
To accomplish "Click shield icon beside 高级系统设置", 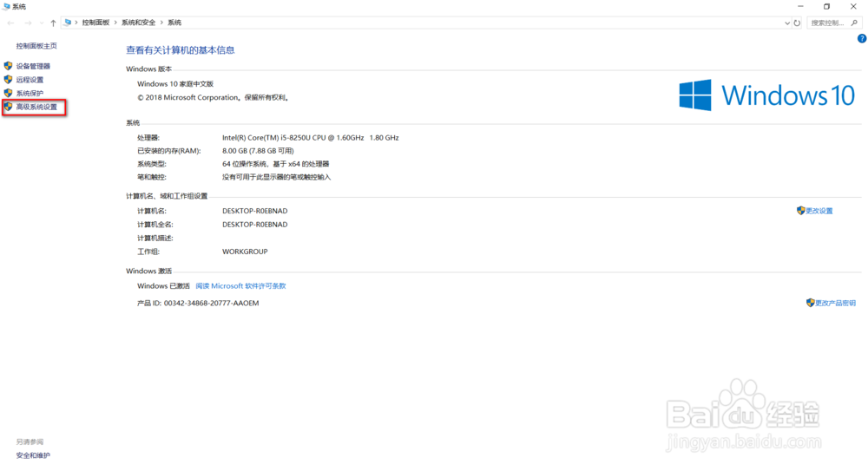I will (x=8, y=107).
